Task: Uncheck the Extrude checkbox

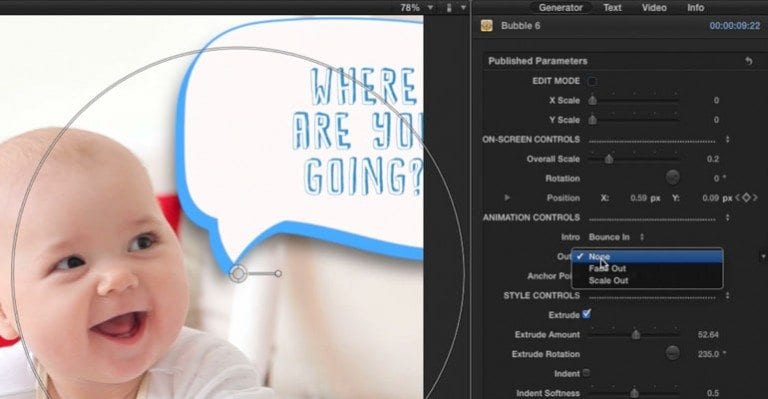Action: (x=586, y=314)
